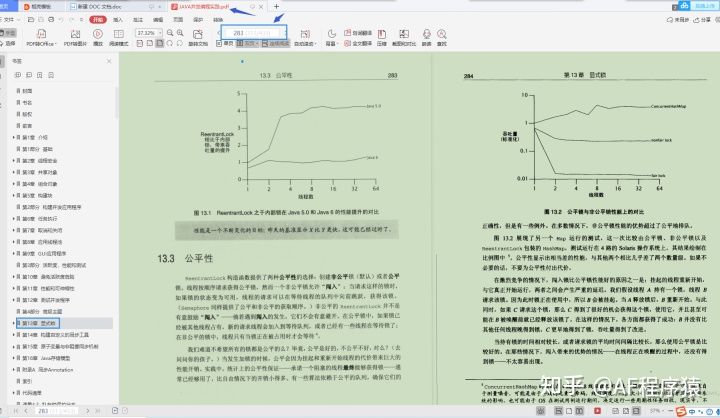Jump to first page in status bar

(x=16, y=411)
